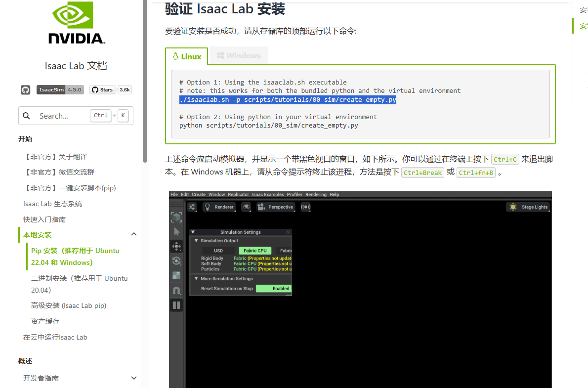The height and width of the screenshot is (388, 588).
Task: Click the highlighted isaaclab.sh command line
Action: [x=288, y=99]
